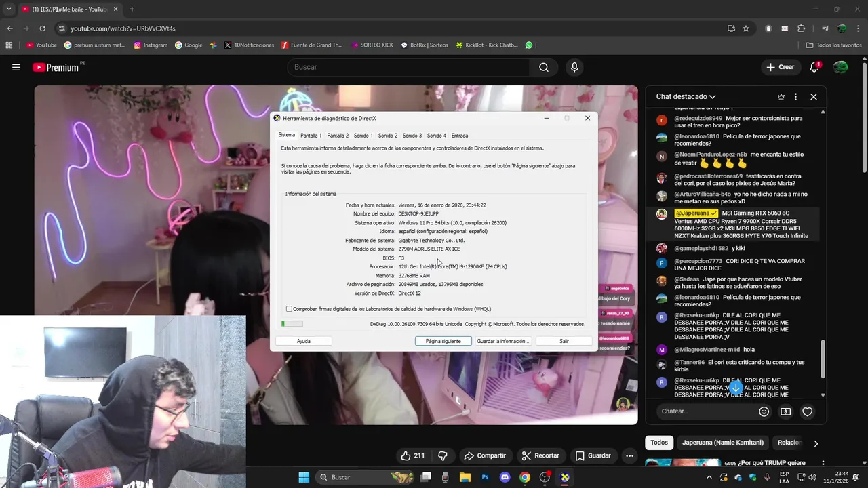Open the Chrome apps grid shortcut
Viewport: 868px width, 488px height.
pyautogui.click(x=9, y=45)
